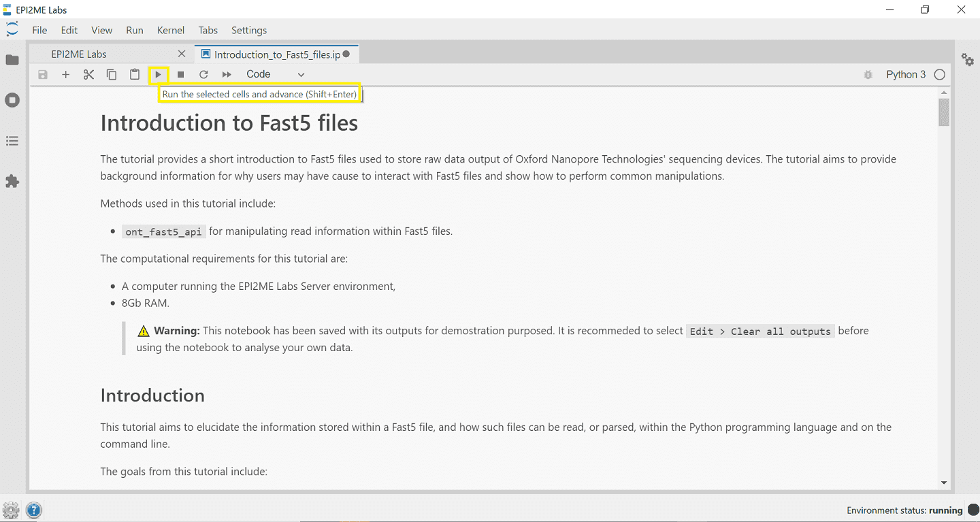Open the file browser sidebar
This screenshot has height=522, width=980.
(x=12, y=60)
